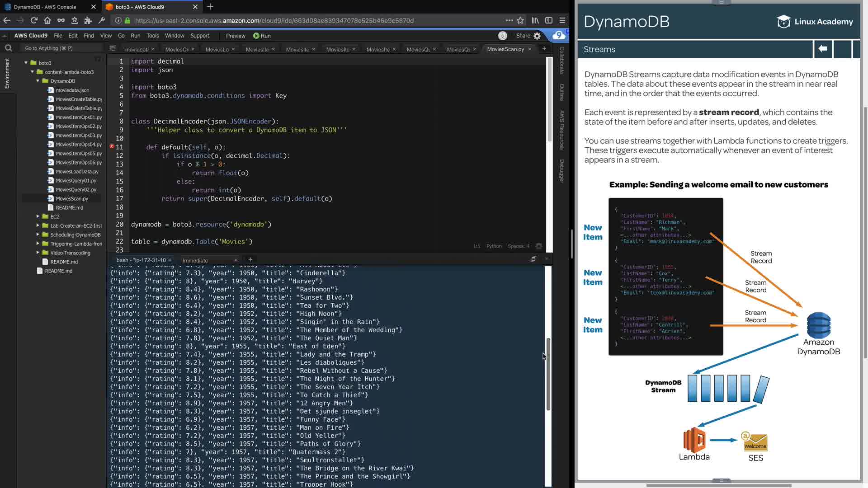
Task: Click the terminal vertical scrollbar thumb
Action: [x=548, y=374]
